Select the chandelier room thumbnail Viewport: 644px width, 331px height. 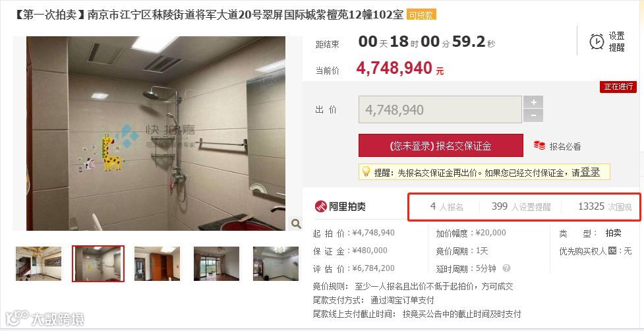276,264
